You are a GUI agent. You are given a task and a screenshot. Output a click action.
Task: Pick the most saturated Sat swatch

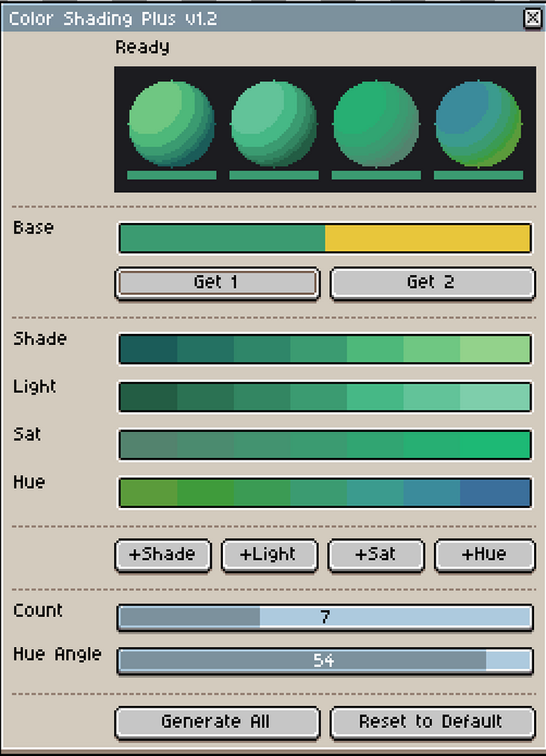[x=495, y=445]
